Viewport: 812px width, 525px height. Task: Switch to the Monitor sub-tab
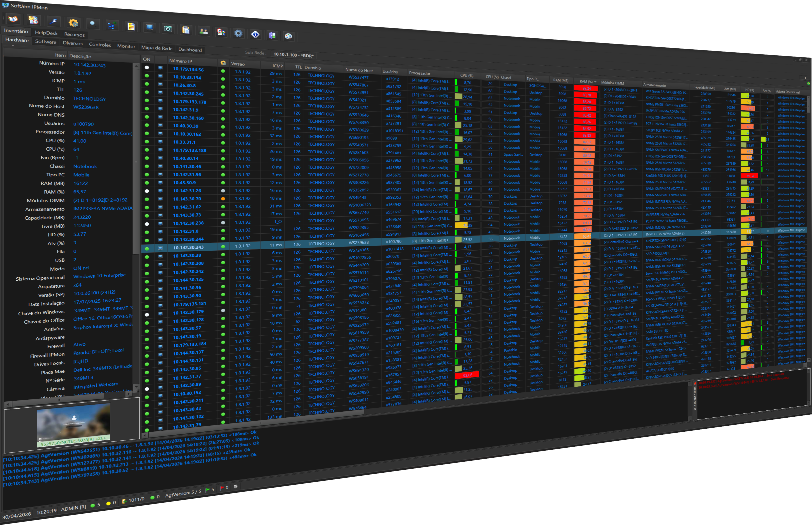(126, 46)
